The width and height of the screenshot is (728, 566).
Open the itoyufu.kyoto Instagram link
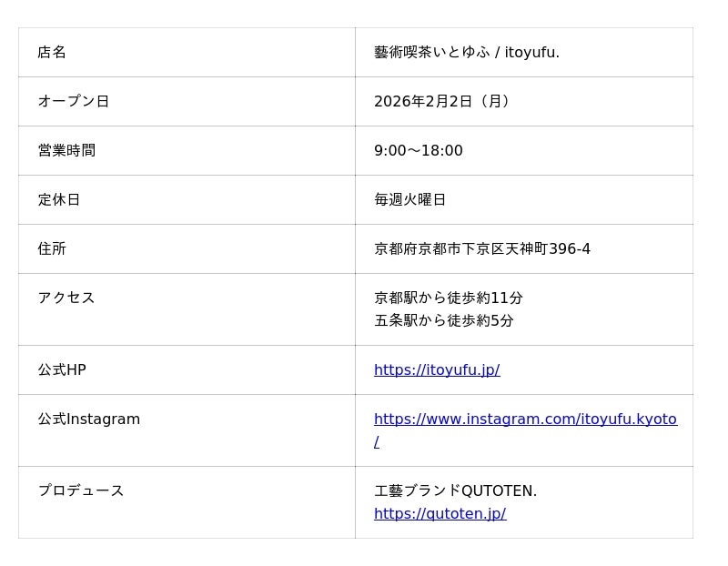pyautogui.click(x=525, y=419)
